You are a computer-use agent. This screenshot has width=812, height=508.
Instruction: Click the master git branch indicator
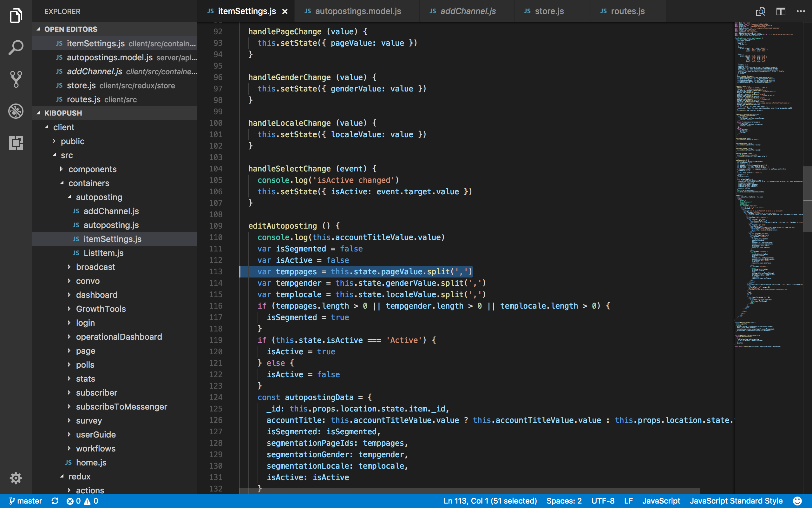(x=25, y=501)
